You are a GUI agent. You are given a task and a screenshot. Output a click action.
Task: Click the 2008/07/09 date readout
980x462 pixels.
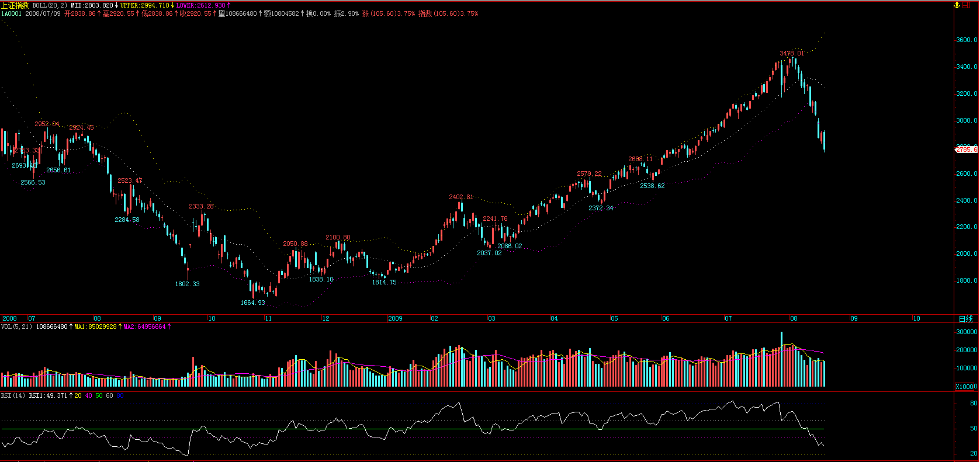coord(43,13)
